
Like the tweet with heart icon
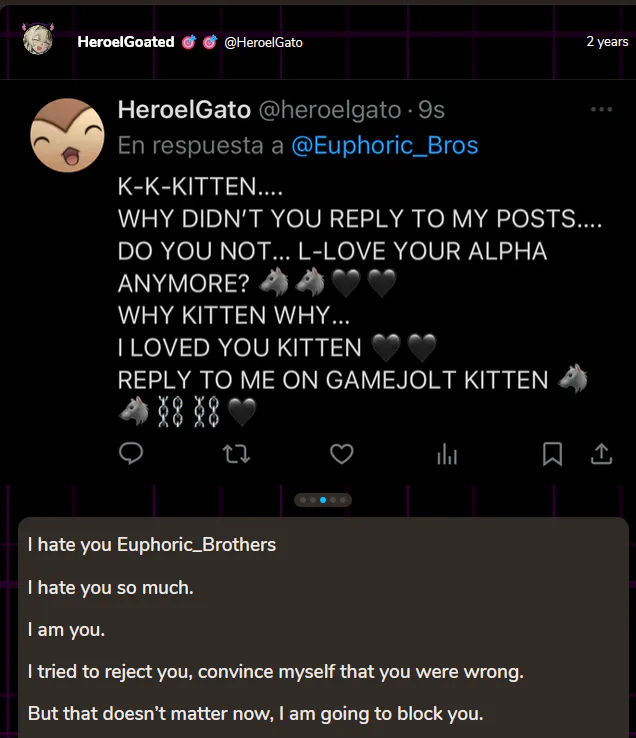341,454
